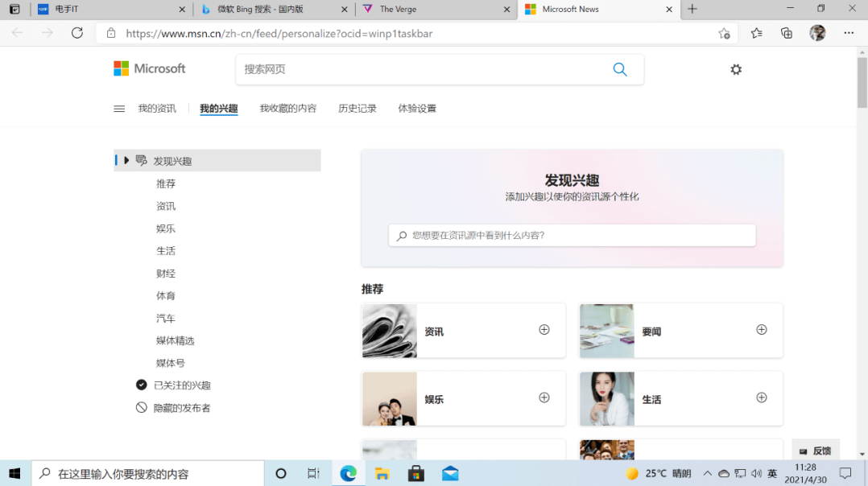The image size is (868, 486).
Task: Follow the 要闻 topic via its plus button
Action: click(x=760, y=330)
